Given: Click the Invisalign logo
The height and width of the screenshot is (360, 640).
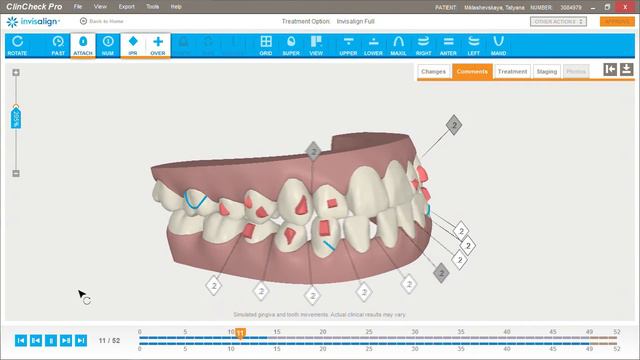Looking at the screenshot, I should pyautogui.click(x=33, y=22).
